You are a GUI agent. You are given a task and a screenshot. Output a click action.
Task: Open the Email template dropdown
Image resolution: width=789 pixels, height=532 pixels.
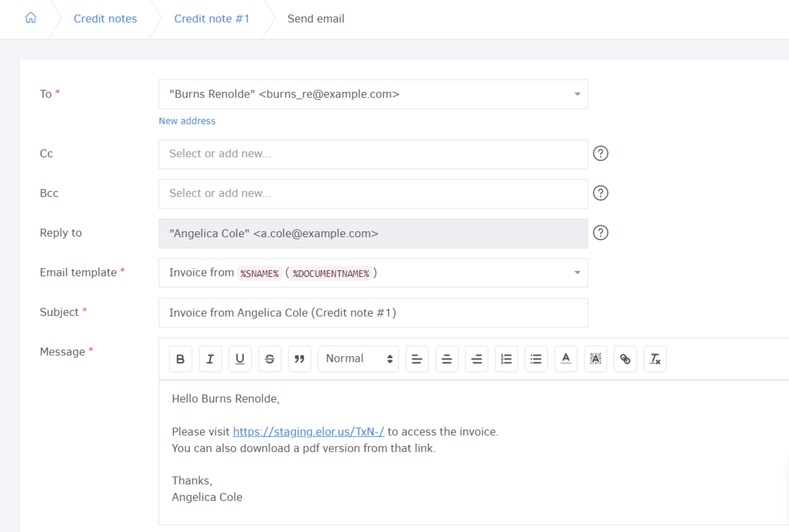[373, 273]
